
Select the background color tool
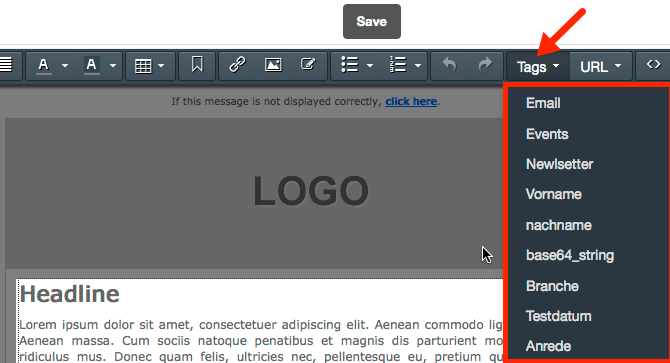coord(91,66)
